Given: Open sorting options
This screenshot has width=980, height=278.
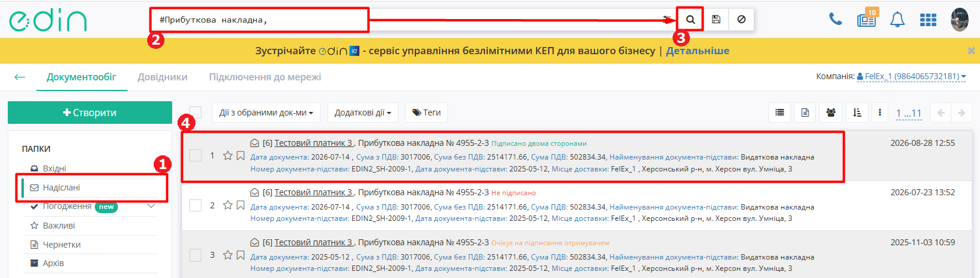Looking at the screenshot, I should pos(857,113).
